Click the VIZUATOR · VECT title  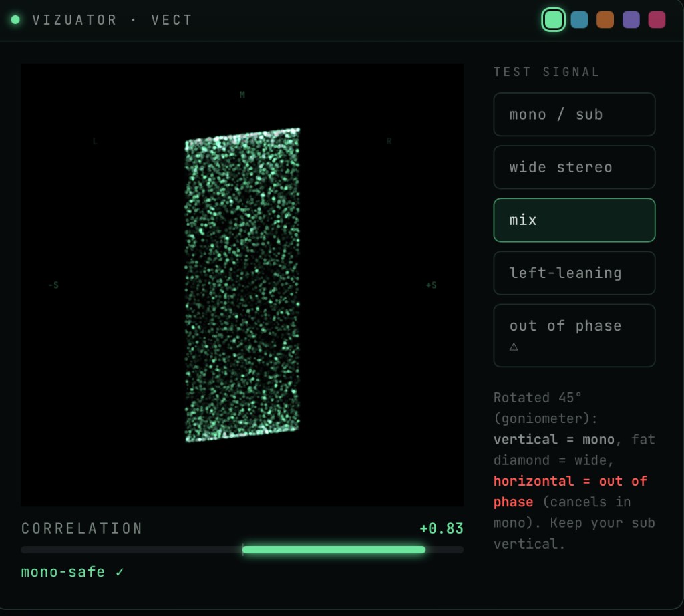[112, 20]
